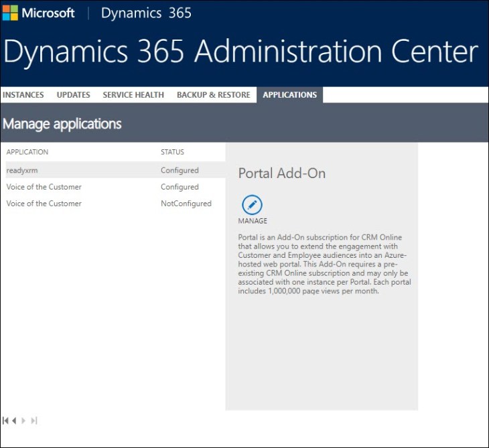This screenshot has height=448, width=489.
Task: Go to previous page of applications
Action: 14,421
